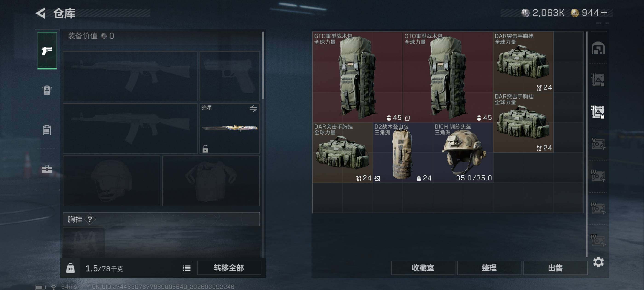Open the briefcase category icon in left sidebar
Screen dimensions: 644x290
(x=47, y=169)
